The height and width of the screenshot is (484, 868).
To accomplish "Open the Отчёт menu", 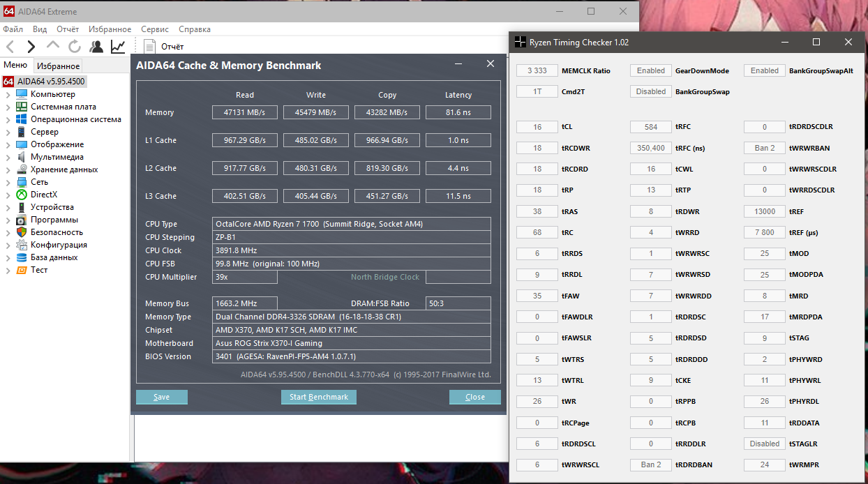I will point(68,29).
